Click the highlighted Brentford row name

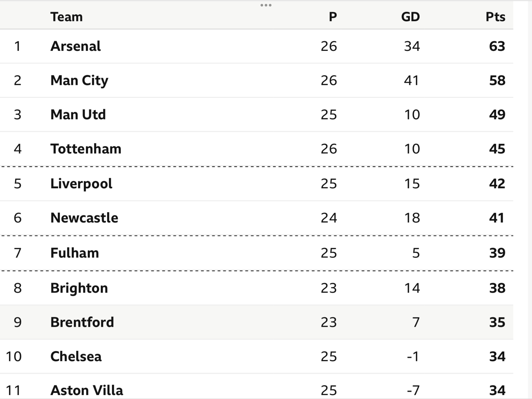click(82, 322)
